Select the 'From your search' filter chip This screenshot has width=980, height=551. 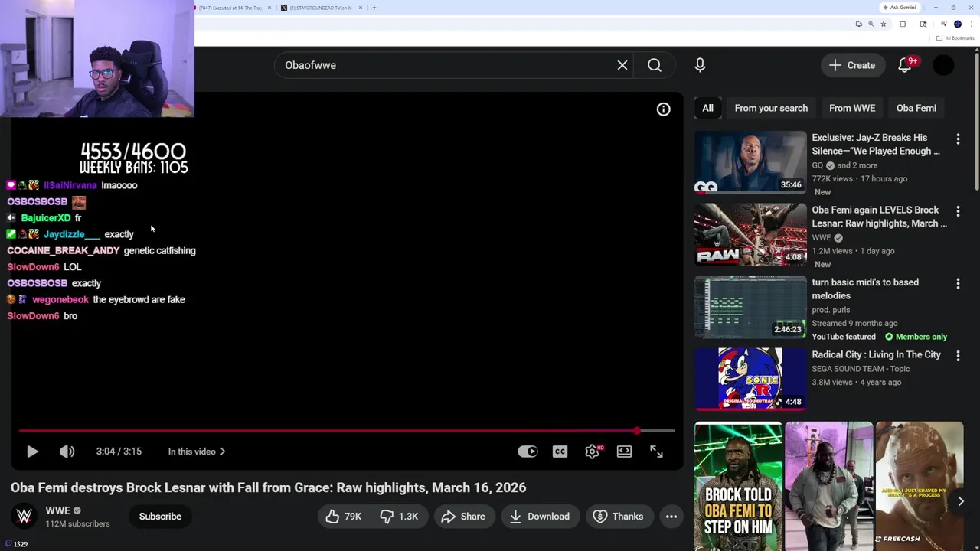tap(771, 108)
